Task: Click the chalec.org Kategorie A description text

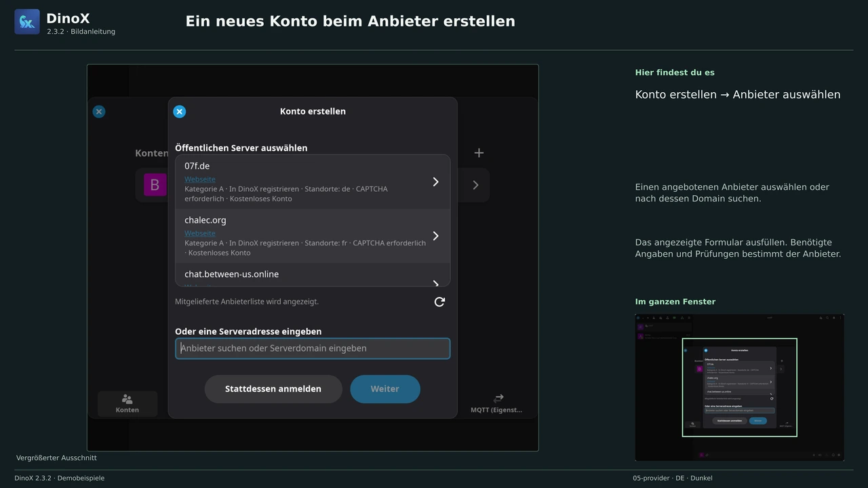Action: (x=305, y=248)
